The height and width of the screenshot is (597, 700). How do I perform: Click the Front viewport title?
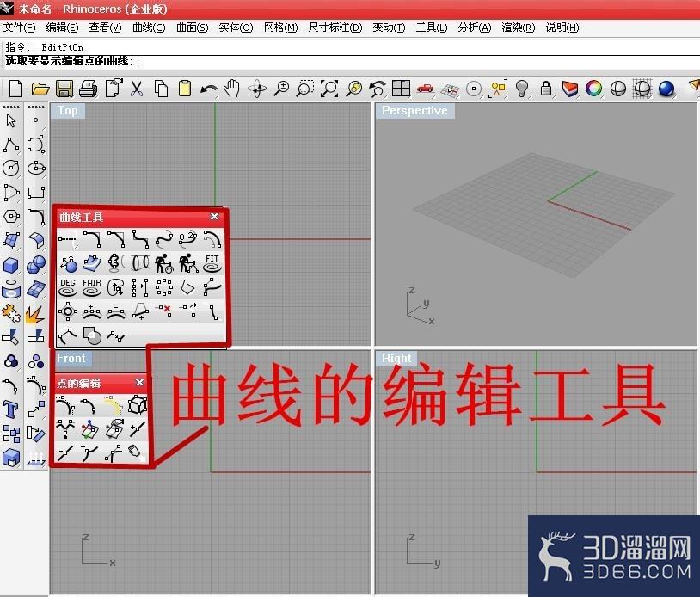[x=71, y=358]
